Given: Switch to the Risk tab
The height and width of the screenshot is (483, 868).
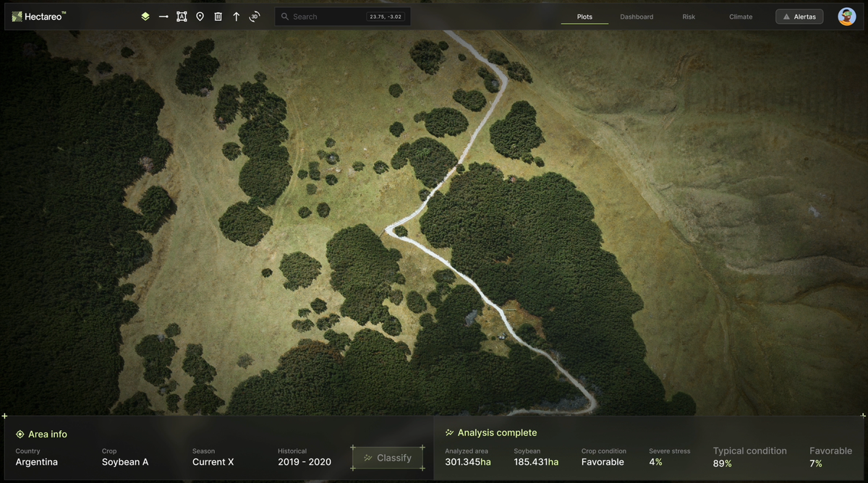Looking at the screenshot, I should pyautogui.click(x=689, y=17).
